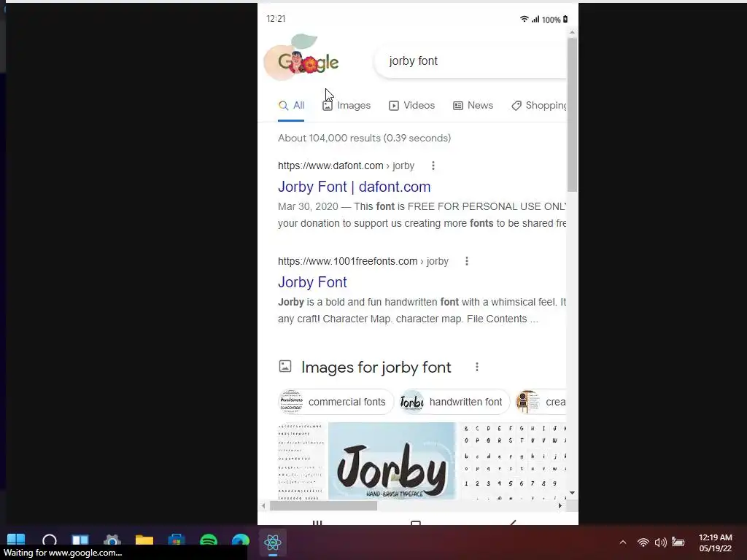Open the three-dot menu for dafont.com result
The width and height of the screenshot is (747, 560).
(x=433, y=166)
